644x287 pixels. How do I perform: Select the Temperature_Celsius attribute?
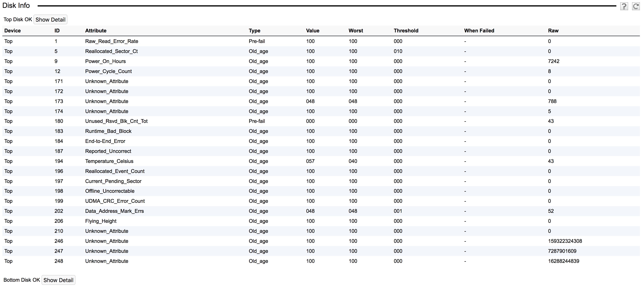[x=109, y=161]
